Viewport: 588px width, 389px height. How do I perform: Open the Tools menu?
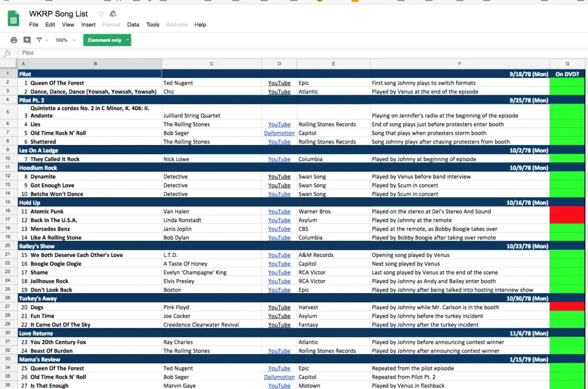pos(153,25)
